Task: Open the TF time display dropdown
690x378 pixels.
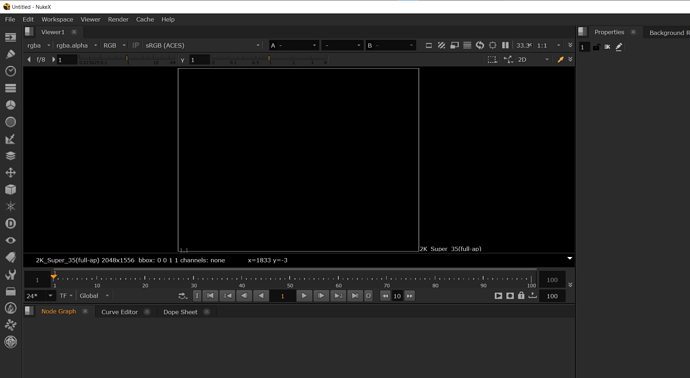Action: [66, 296]
